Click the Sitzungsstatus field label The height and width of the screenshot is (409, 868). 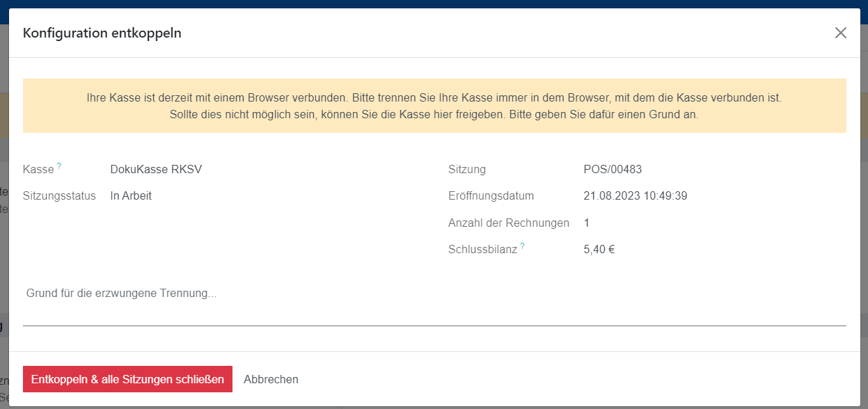[59, 196]
